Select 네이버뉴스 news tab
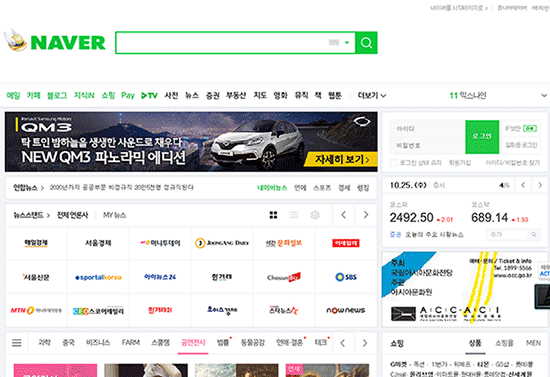 [272, 188]
